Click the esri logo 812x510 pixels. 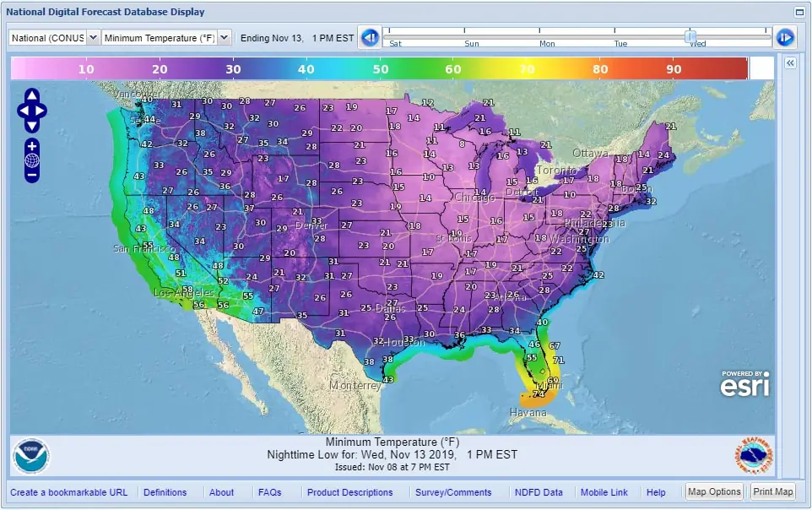744,384
